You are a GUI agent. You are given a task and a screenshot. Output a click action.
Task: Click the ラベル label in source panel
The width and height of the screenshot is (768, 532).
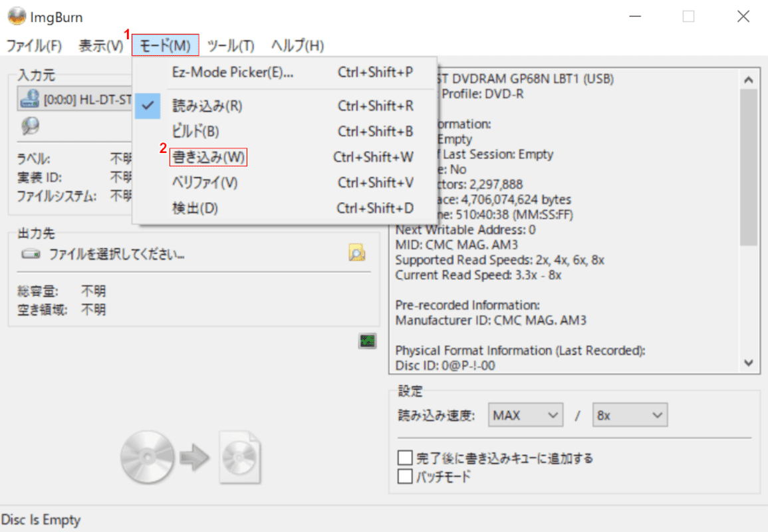pyautogui.click(x=33, y=159)
